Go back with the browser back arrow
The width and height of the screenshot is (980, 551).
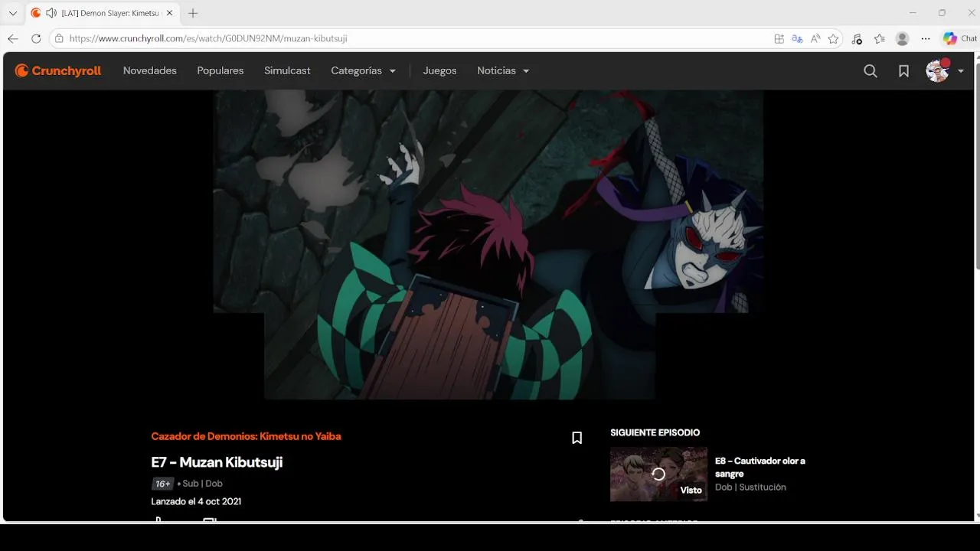tap(13, 38)
